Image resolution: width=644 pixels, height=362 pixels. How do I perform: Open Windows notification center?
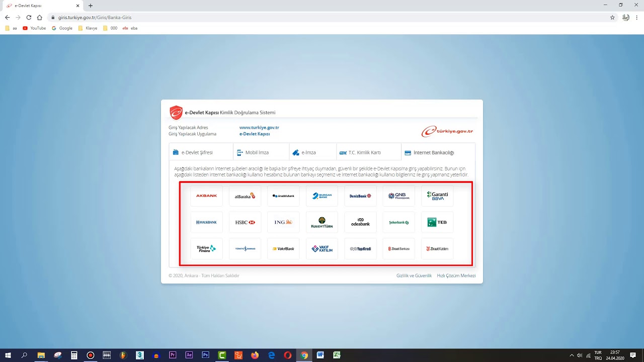coord(633,355)
